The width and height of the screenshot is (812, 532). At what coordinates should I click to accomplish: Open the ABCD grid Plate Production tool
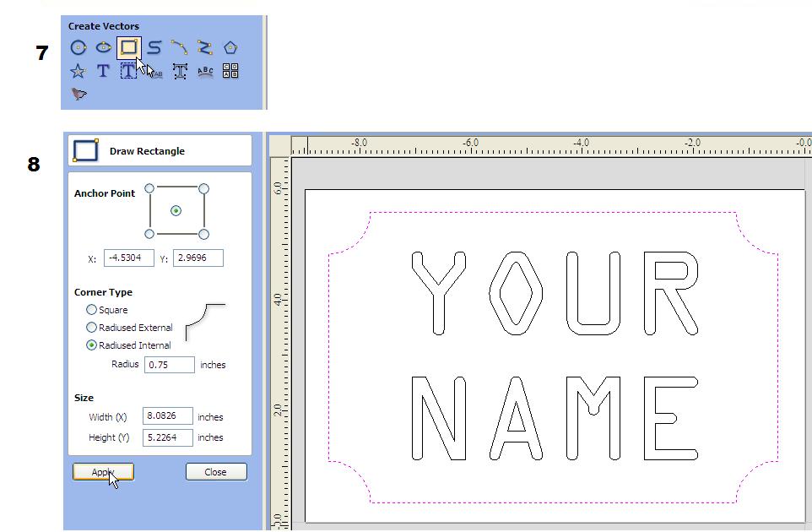click(230, 71)
